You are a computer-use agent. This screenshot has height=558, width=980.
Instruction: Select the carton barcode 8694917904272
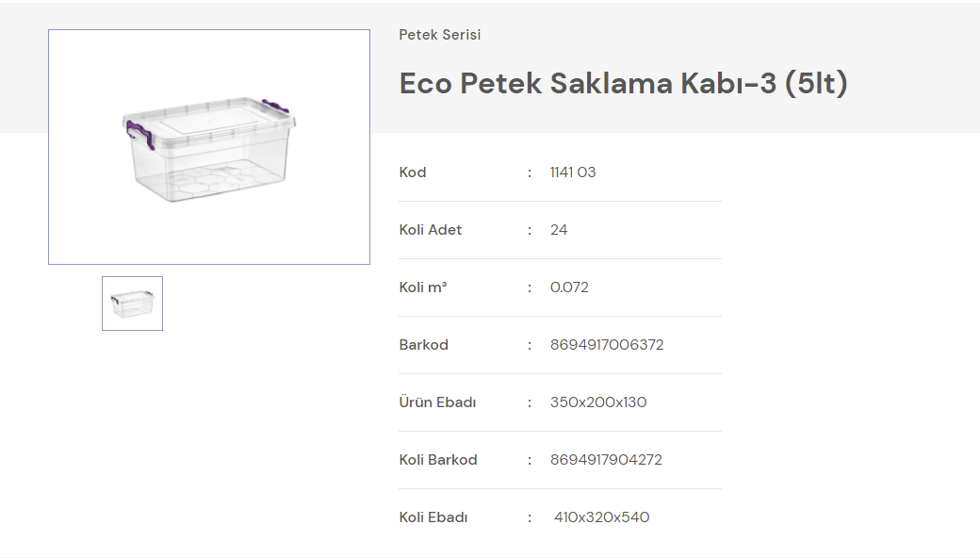606,460
